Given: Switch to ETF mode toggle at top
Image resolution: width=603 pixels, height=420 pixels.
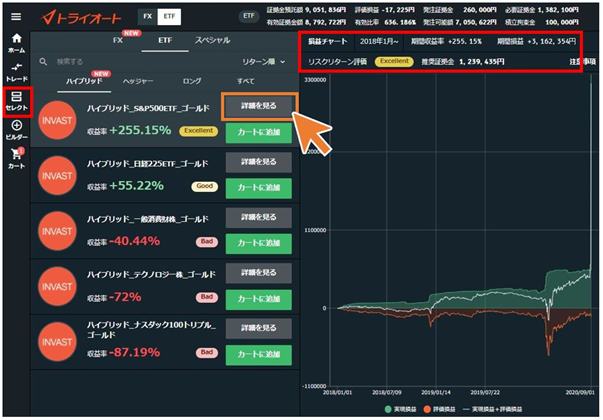Looking at the screenshot, I should pyautogui.click(x=169, y=17).
